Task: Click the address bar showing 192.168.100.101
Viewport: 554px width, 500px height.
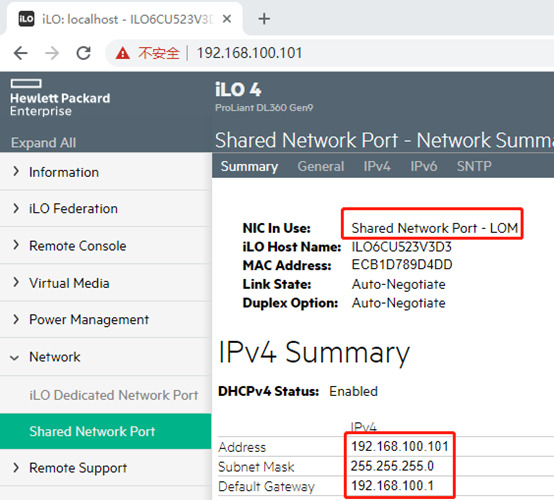Action: [329, 53]
